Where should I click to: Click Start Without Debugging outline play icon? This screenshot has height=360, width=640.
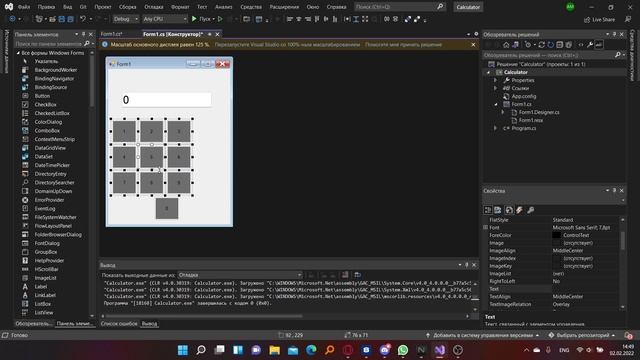tap(220, 19)
